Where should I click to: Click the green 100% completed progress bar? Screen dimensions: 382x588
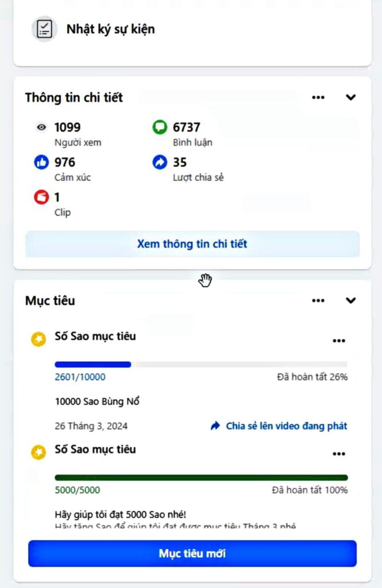point(201,477)
